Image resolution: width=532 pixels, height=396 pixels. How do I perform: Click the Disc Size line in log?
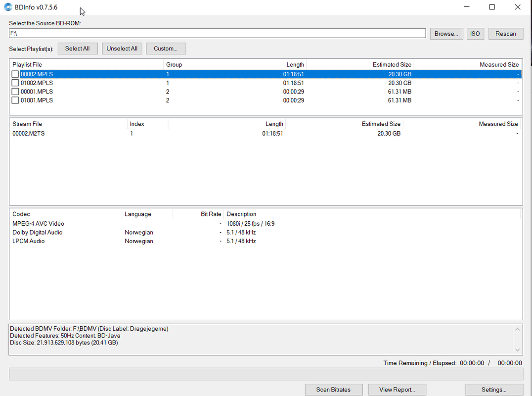[x=64, y=343]
